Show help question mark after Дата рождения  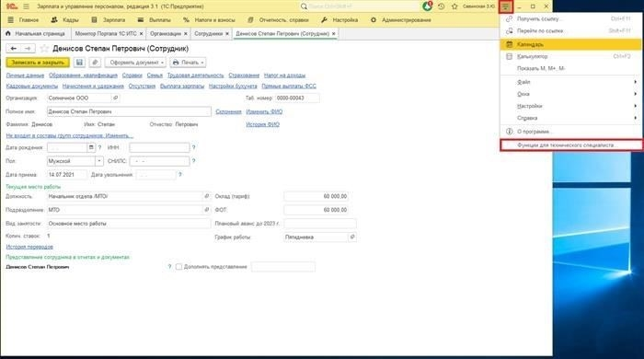pyautogui.click(x=99, y=147)
